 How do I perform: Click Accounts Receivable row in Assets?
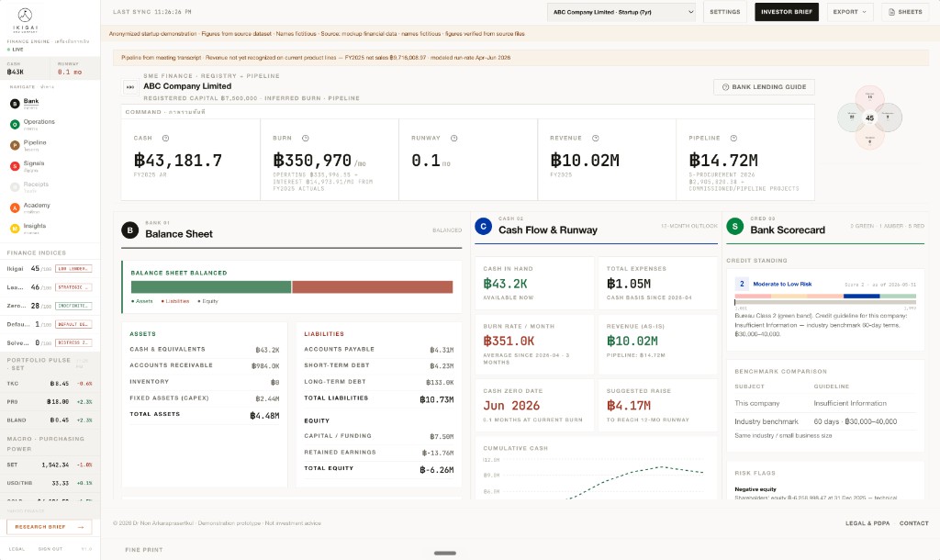click(x=205, y=365)
